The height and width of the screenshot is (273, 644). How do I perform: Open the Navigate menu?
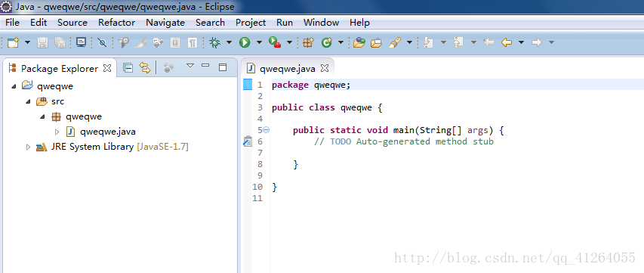pyautogui.click(x=165, y=23)
